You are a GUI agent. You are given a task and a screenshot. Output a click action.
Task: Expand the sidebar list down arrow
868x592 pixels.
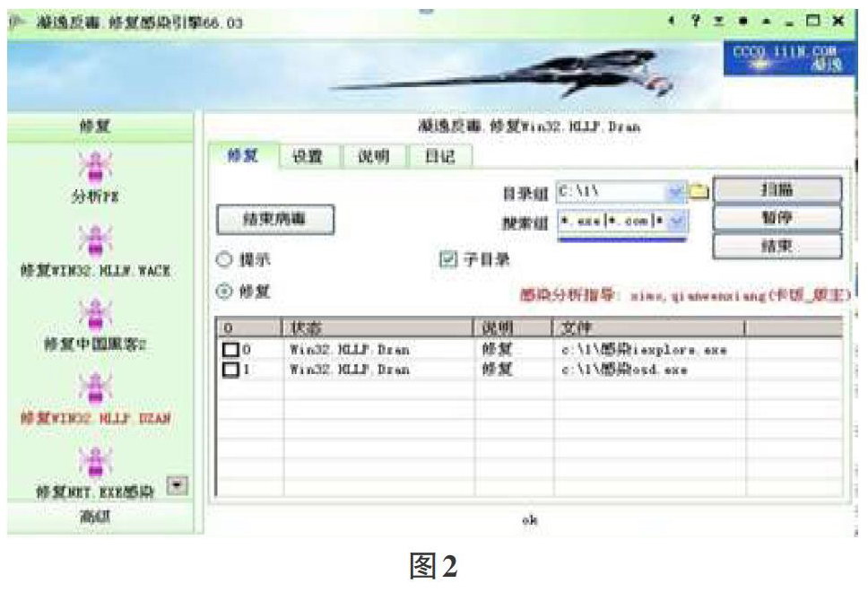[x=177, y=485]
